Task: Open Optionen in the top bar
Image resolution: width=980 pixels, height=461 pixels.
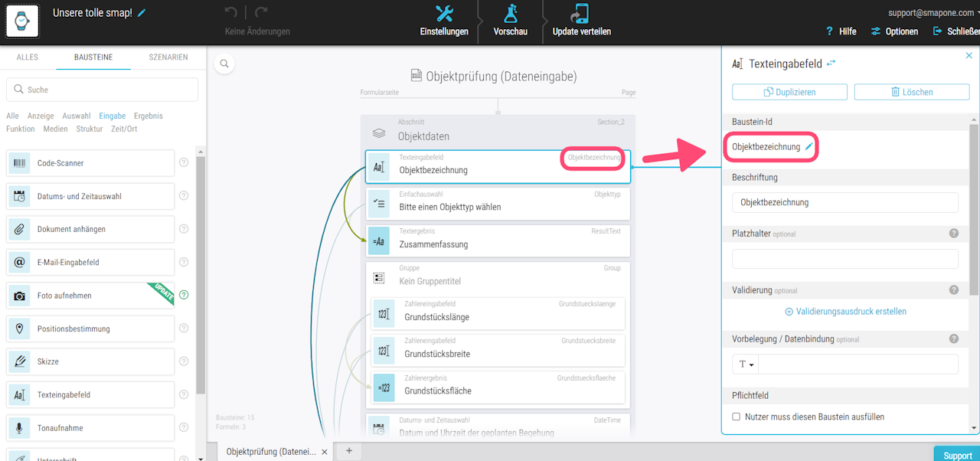Action: coord(894,31)
